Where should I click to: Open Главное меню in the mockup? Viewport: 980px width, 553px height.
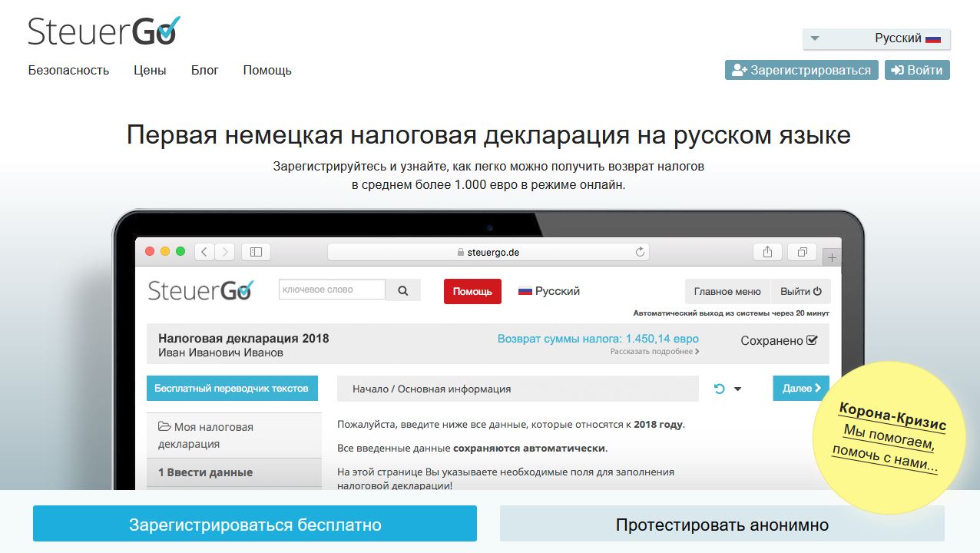pyautogui.click(x=727, y=291)
